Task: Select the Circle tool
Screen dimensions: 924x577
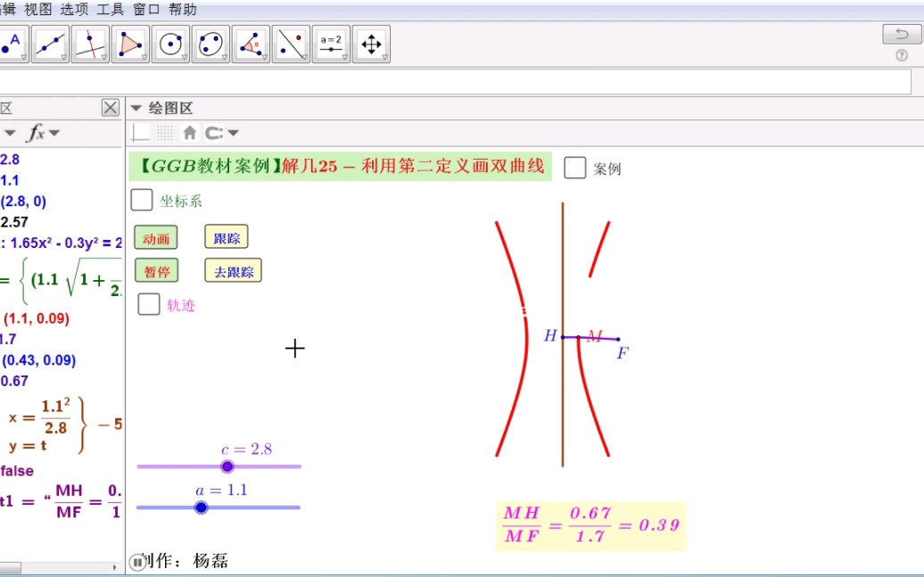Action: click(170, 43)
